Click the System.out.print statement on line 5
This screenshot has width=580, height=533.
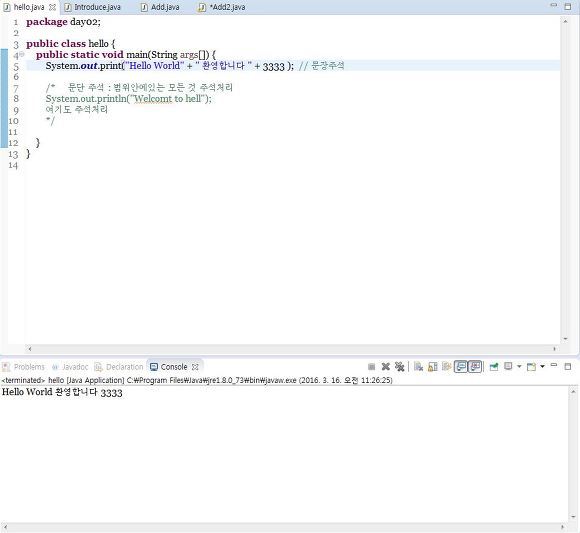pyautogui.click(x=169, y=66)
